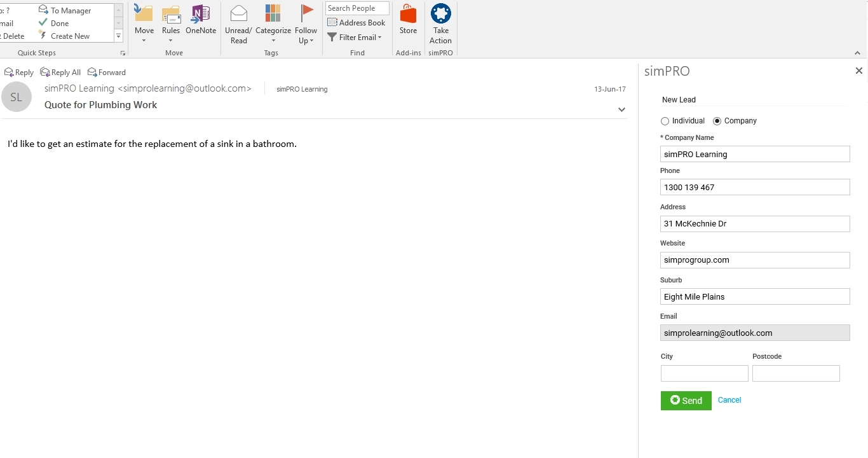Select the Company radio button
The image size is (868, 458).
coord(717,121)
